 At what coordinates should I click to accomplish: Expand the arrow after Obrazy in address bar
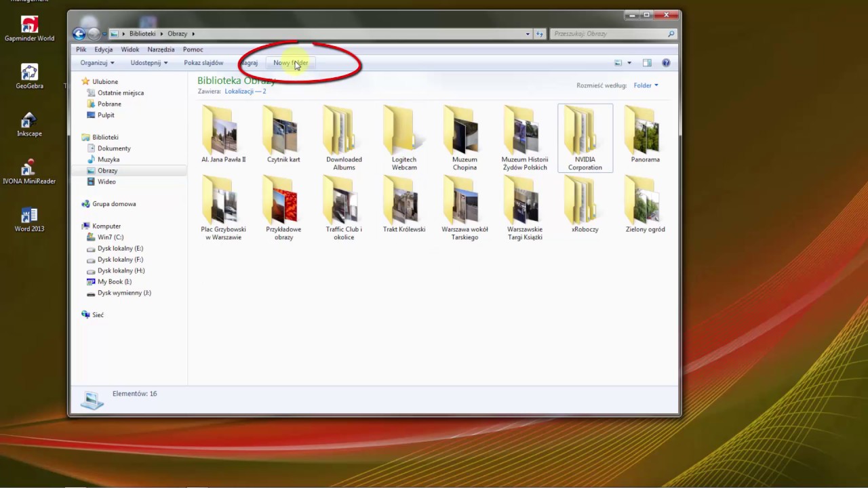tap(193, 34)
